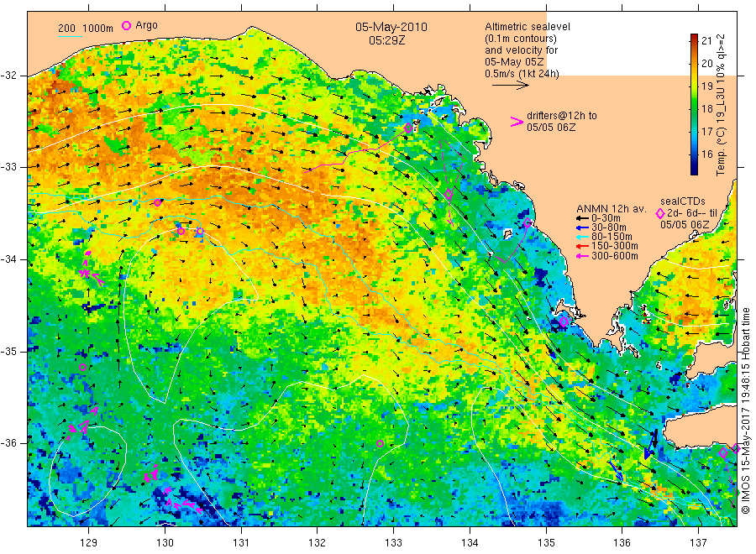Image resolution: width=756 pixels, height=554 pixels.
Task: Click the colorbar tick label 16
Action: pyautogui.click(x=706, y=154)
